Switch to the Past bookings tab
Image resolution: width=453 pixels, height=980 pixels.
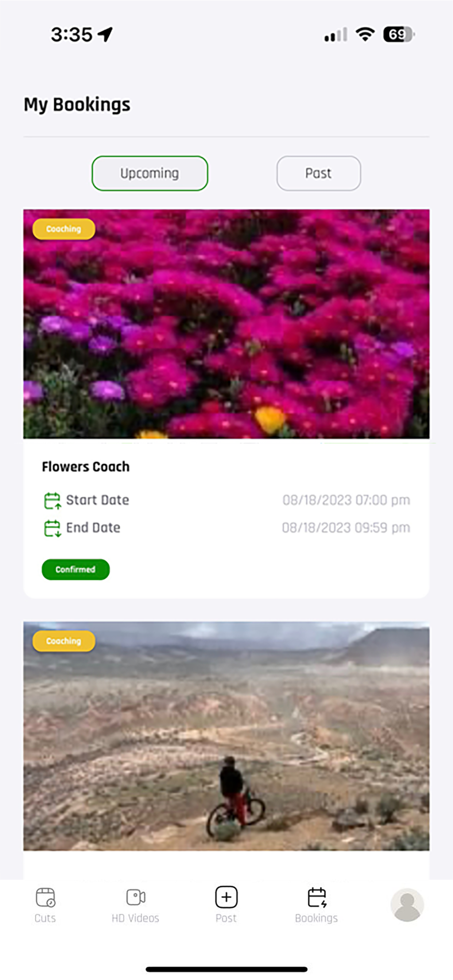pyautogui.click(x=319, y=173)
